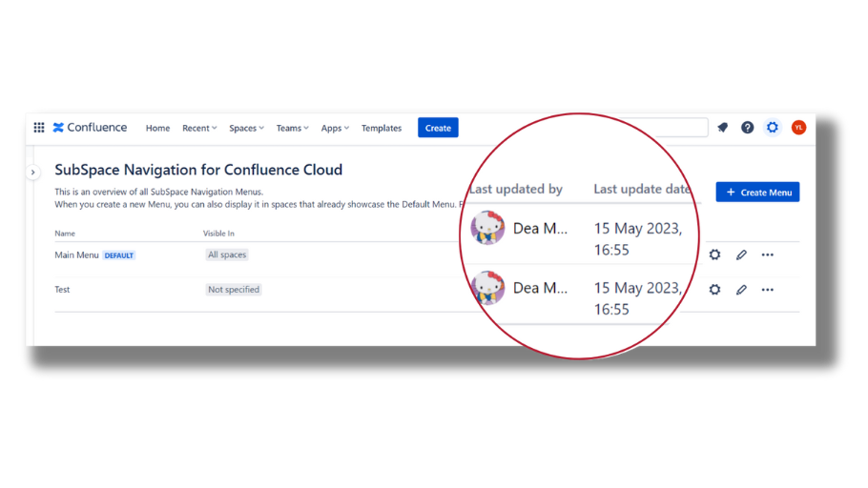Open the app switcher grid icon
868x488 pixels.
pyautogui.click(x=39, y=128)
